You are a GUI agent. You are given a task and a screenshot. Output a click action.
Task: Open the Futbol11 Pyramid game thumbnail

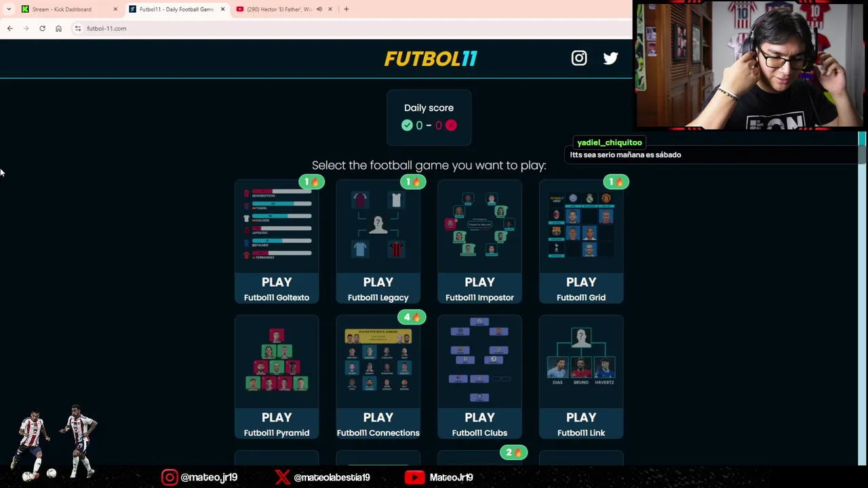(x=277, y=361)
